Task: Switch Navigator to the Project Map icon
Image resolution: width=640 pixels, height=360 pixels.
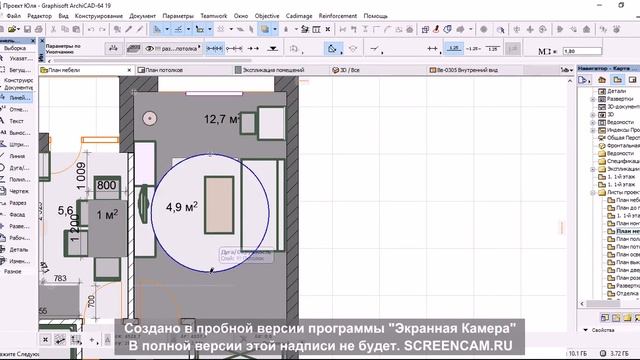Action: click(x=602, y=80)
